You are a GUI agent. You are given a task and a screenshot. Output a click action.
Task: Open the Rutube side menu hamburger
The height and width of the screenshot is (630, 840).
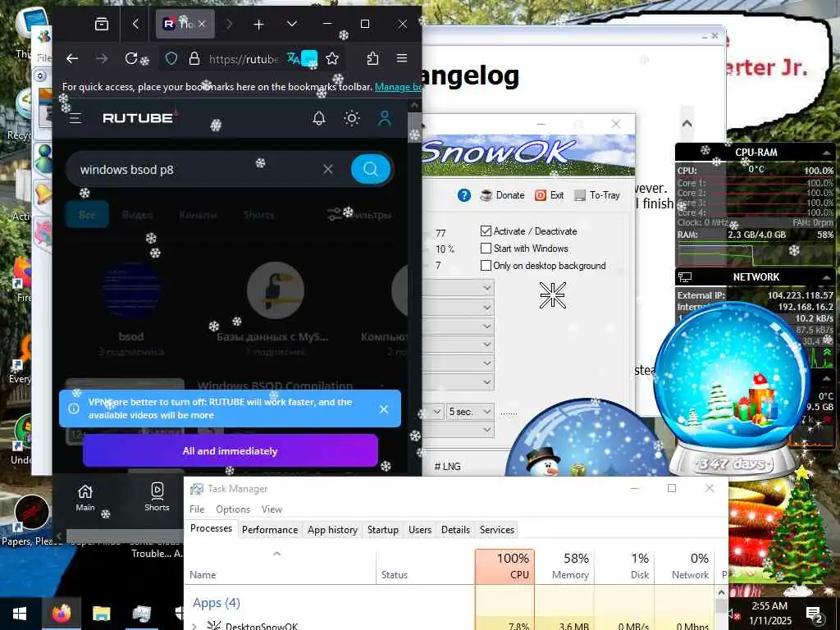pyautogui.click(x=75, y=118)
